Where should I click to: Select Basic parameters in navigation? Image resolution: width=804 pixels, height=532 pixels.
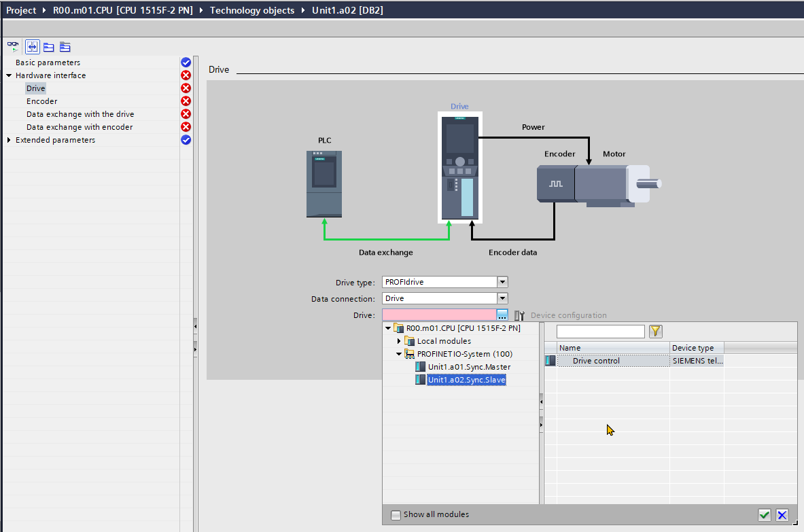click(48, 63)
